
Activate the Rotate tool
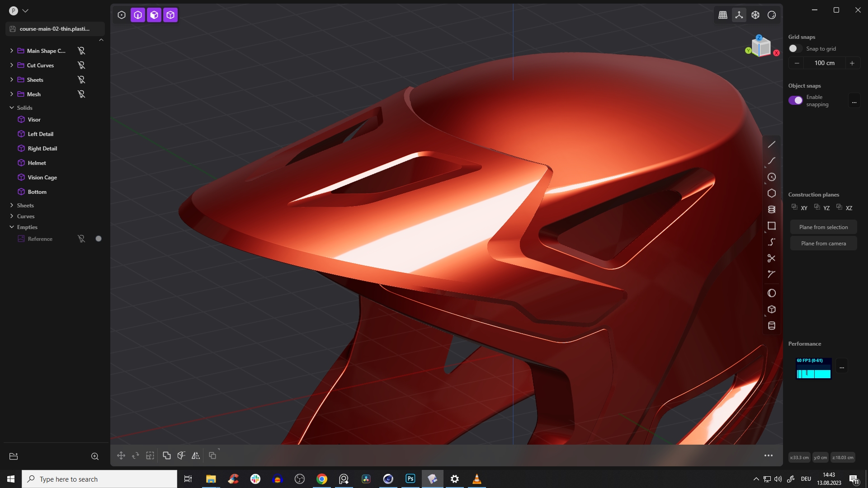tap(135, 455)
